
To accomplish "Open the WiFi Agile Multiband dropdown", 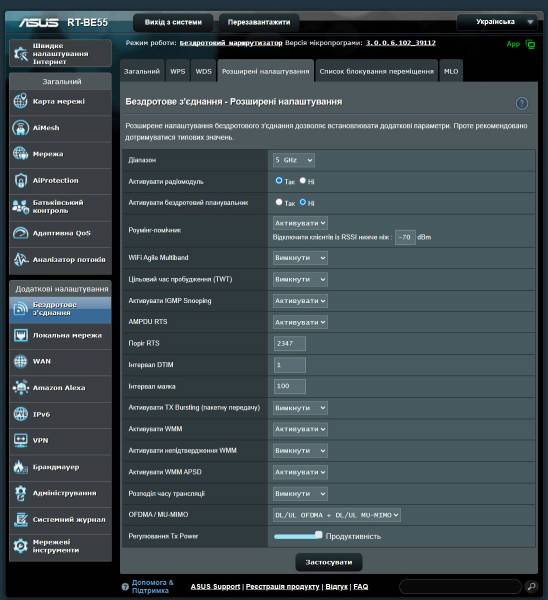I will 300,258.
